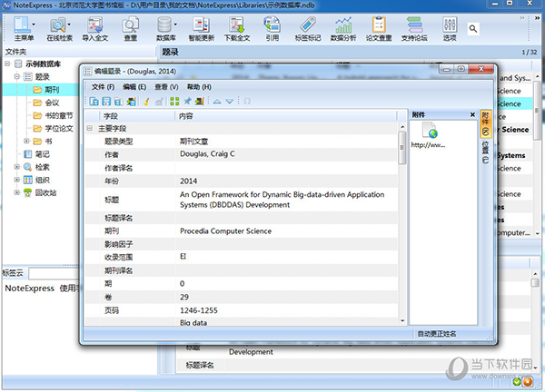
Task: Open the 查看 (V) menu
Action: [166, 87]
